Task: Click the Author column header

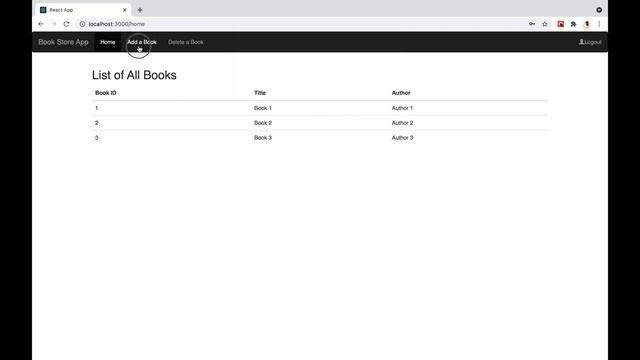Action: [401, 93]
